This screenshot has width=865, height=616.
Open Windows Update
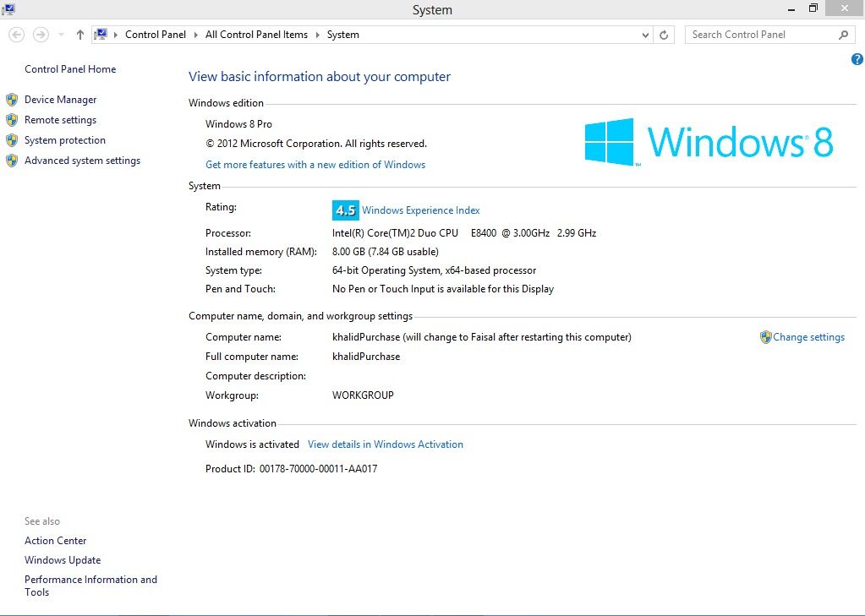[x=63, y=559]
